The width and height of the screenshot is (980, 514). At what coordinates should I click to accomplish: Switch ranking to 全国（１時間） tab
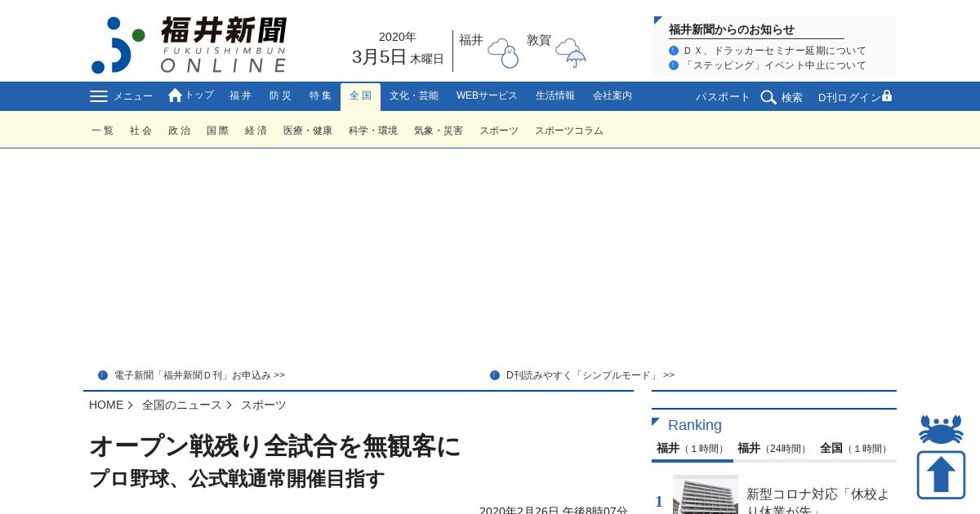[855, 449]
